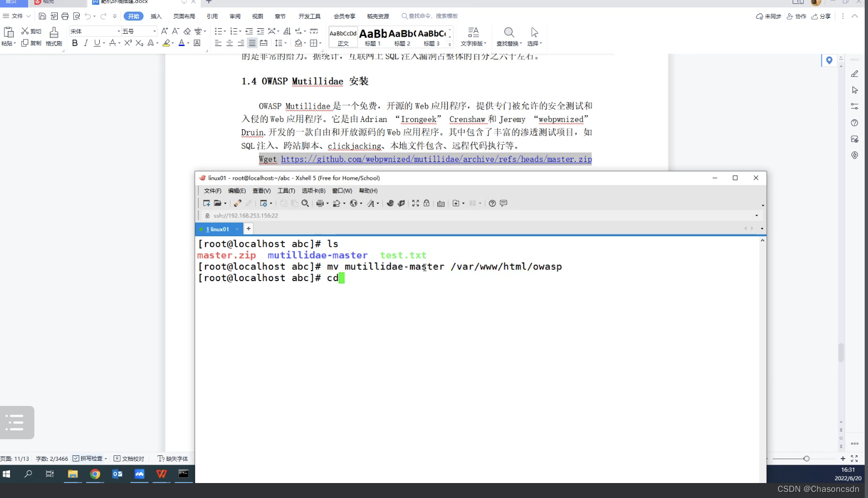Click the Xshell print icon
Image resolution: width=868 pixels, height=498 pixels.
coord(320,204)
